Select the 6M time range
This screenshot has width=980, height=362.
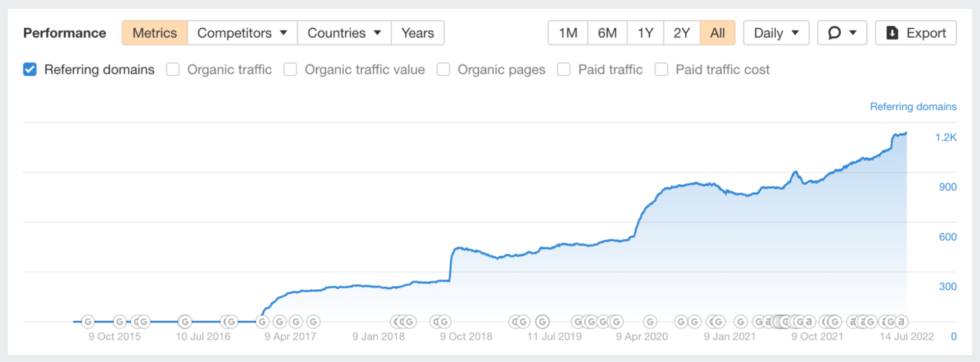pyautogui.click(x=607, y=33)
